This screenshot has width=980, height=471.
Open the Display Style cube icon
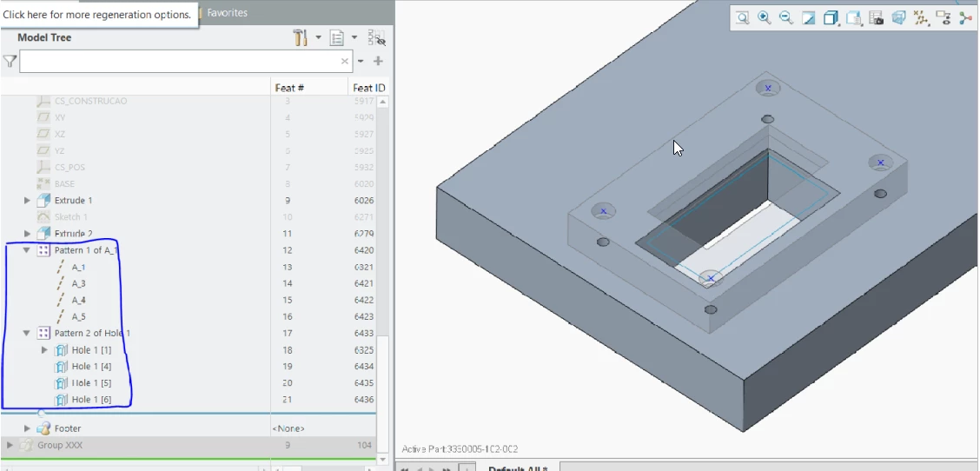[x=831, y=18]
